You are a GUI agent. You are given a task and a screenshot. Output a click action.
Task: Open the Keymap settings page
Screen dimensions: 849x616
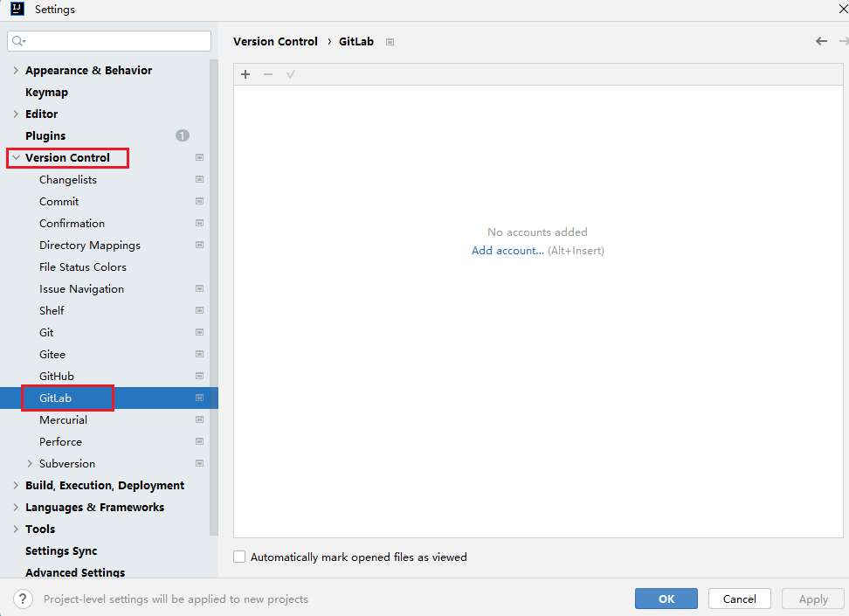coord(46,92)
